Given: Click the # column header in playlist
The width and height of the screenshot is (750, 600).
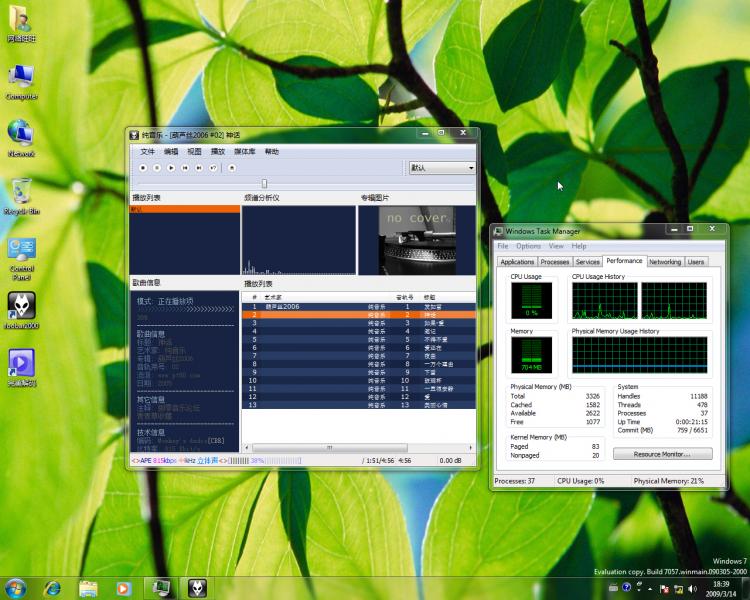Looking at the screenshot, I should pos(252,297).
